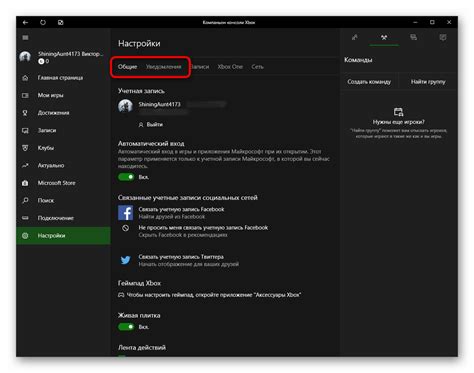Open the hamburger navigation menu
Viewport: 474px width, 373px height.
pos(25,38)
